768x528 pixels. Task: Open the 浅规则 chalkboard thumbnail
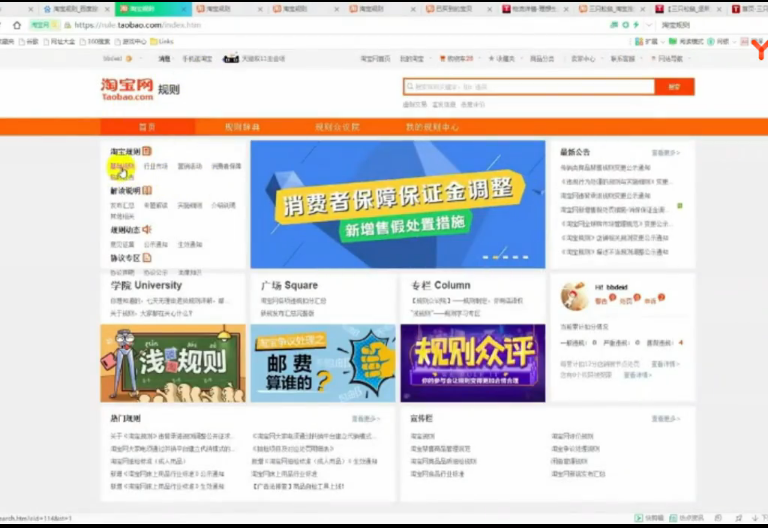coord(173,363)
